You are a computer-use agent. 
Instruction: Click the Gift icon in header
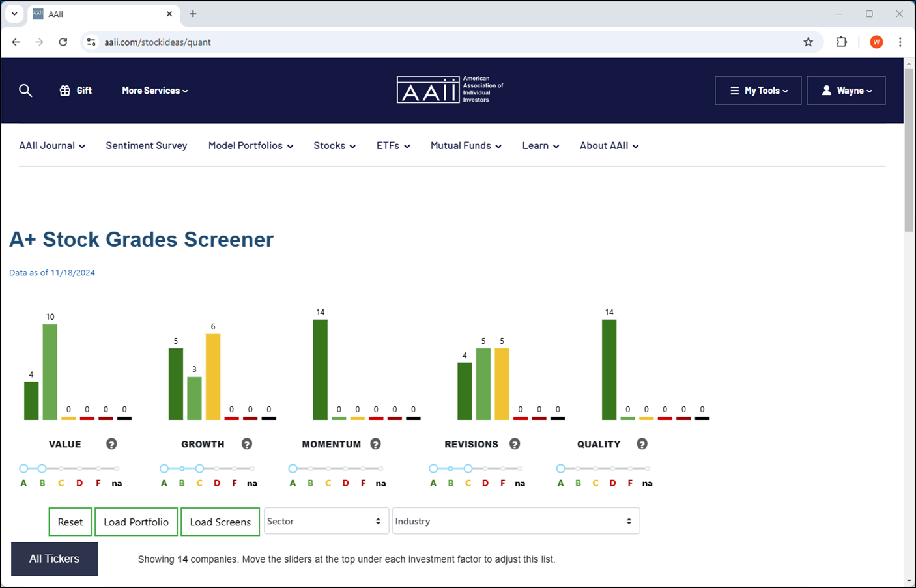(x=65, y=91)
